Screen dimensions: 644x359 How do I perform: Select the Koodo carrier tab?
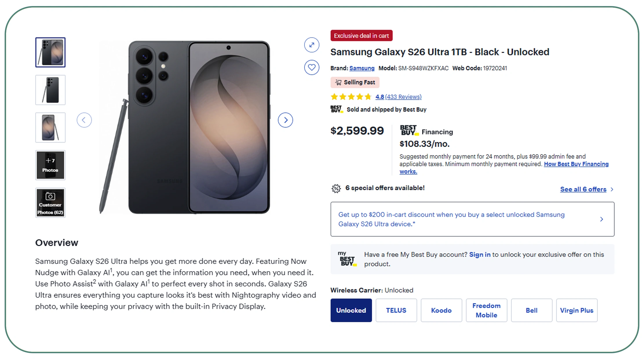[441, 310]
